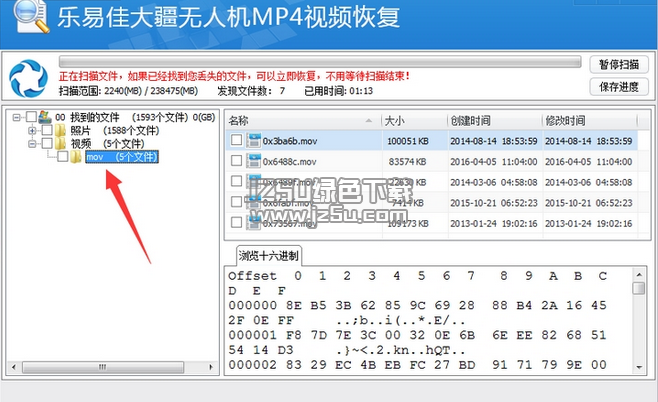The image size is (658, 402).
Task: Click the video file icon in the 2014-03-06 row
Action: (x=253, y=182)
